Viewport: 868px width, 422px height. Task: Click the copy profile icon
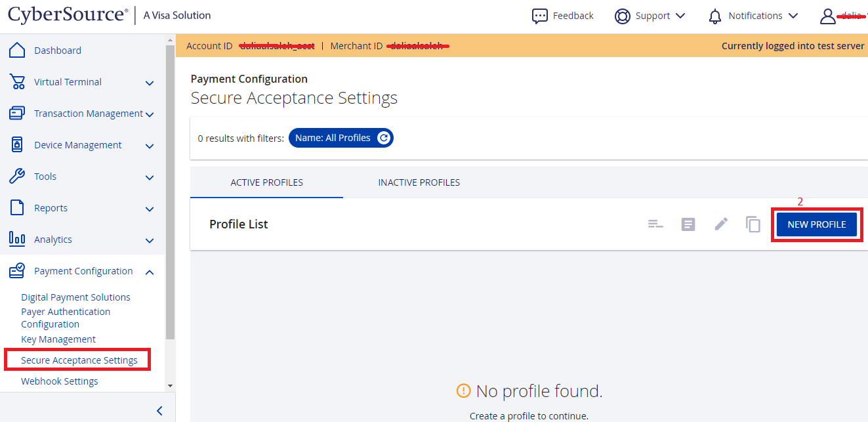pyautogui.click(x=753, y=224)
